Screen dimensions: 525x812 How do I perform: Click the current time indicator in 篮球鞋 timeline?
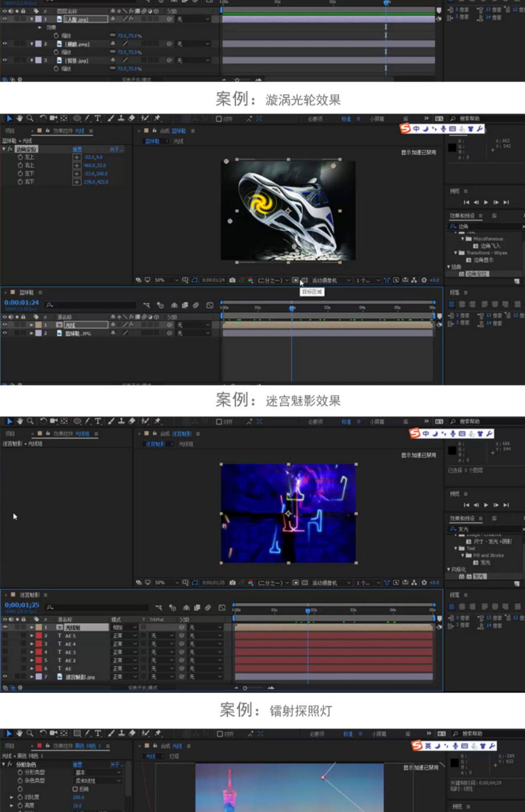click(x=292, y=308)
